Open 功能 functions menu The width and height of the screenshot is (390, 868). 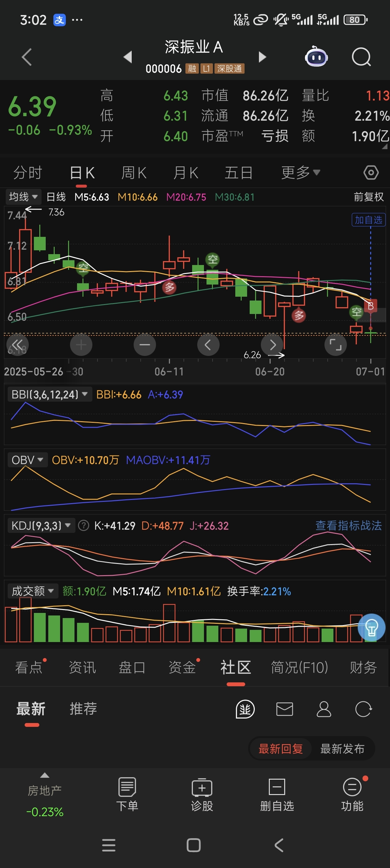(x=352, y=794)
